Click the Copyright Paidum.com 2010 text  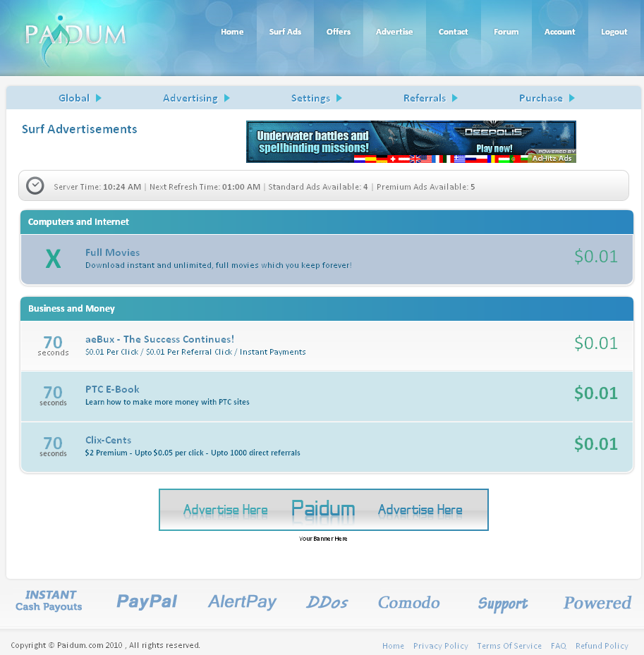point(105,645)
